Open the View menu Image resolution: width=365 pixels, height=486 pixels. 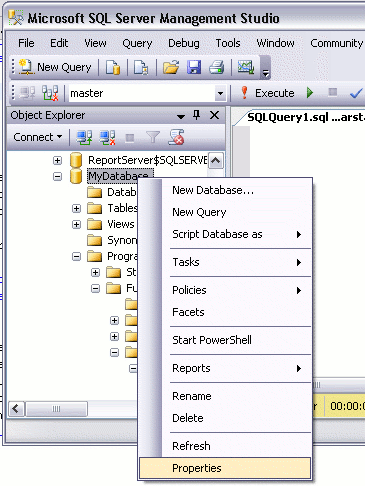click(x=95, y=43)
